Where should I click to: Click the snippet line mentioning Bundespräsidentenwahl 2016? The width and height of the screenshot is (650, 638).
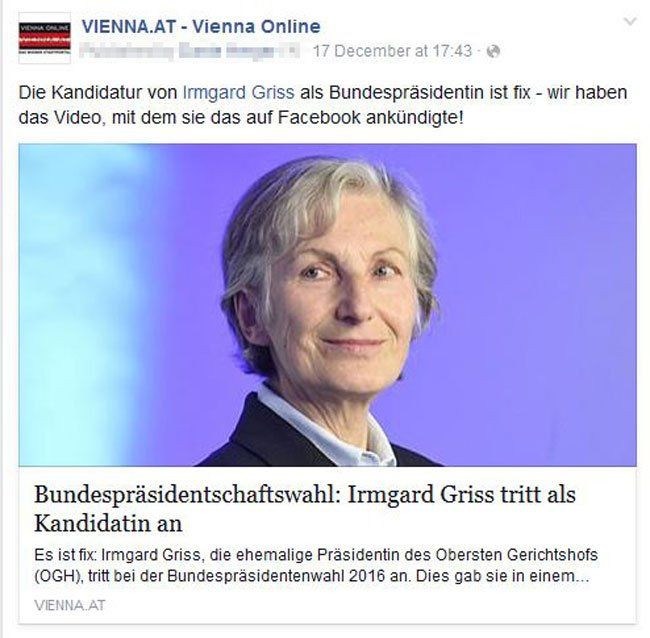click(311, 576)
